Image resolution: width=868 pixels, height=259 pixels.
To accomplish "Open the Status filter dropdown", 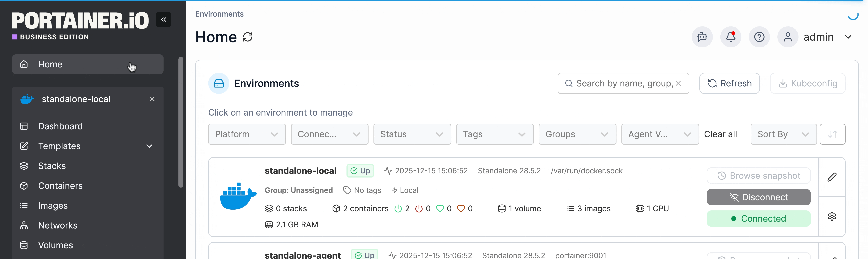I will coord(412,134).
